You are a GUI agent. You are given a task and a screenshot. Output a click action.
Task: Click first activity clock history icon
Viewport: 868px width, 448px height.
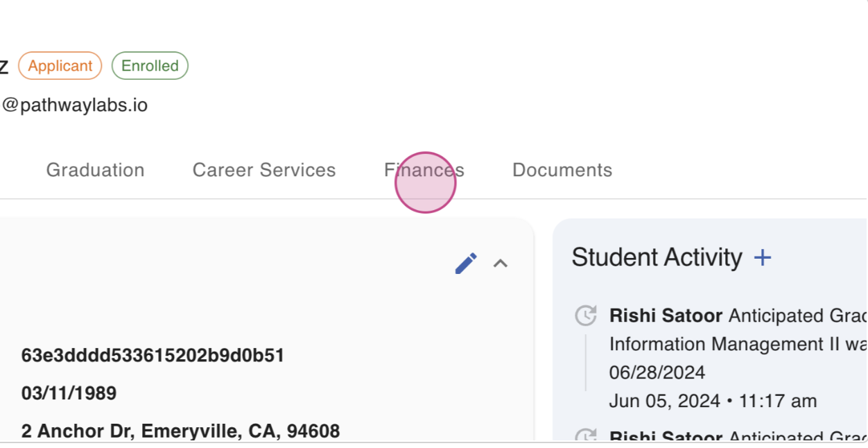pyautogui.click(x=586, y=316)
